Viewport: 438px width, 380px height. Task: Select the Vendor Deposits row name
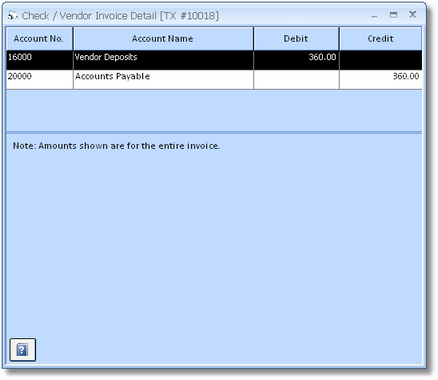click(163, 60)
